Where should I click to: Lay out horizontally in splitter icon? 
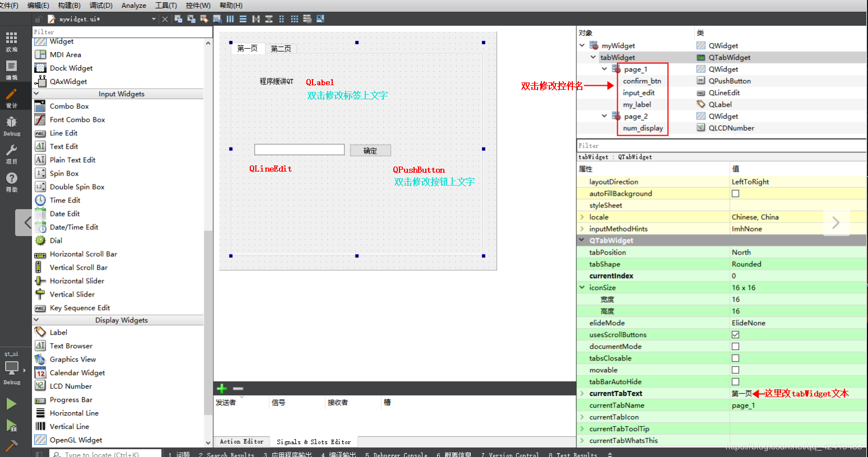(256, 19)
